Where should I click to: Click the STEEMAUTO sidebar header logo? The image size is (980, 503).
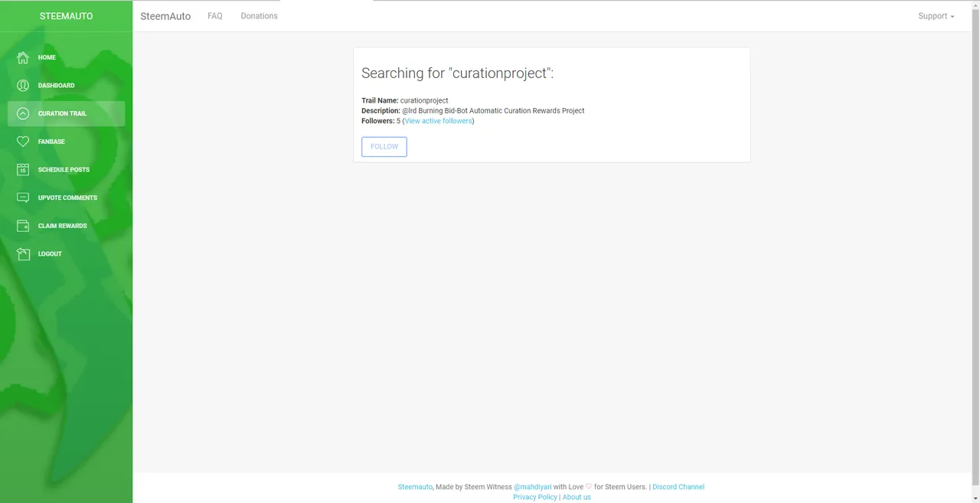[66, 16]
